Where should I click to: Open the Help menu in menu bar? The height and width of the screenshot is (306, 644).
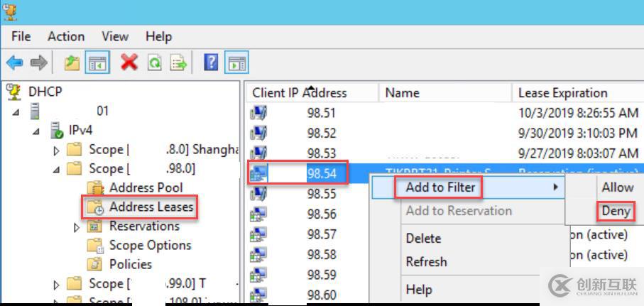pos(158,36)
